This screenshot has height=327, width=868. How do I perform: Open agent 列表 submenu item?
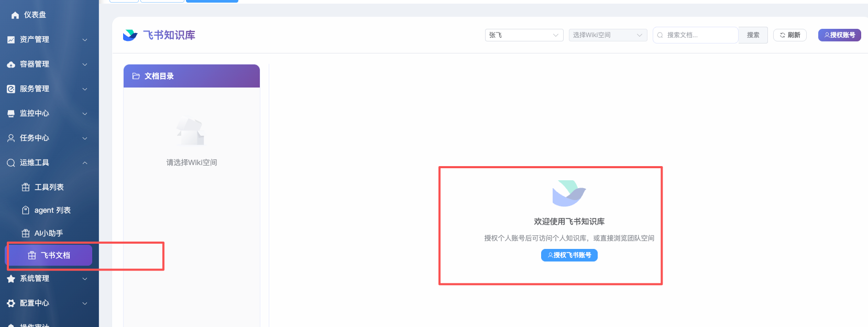coord(52,210)
